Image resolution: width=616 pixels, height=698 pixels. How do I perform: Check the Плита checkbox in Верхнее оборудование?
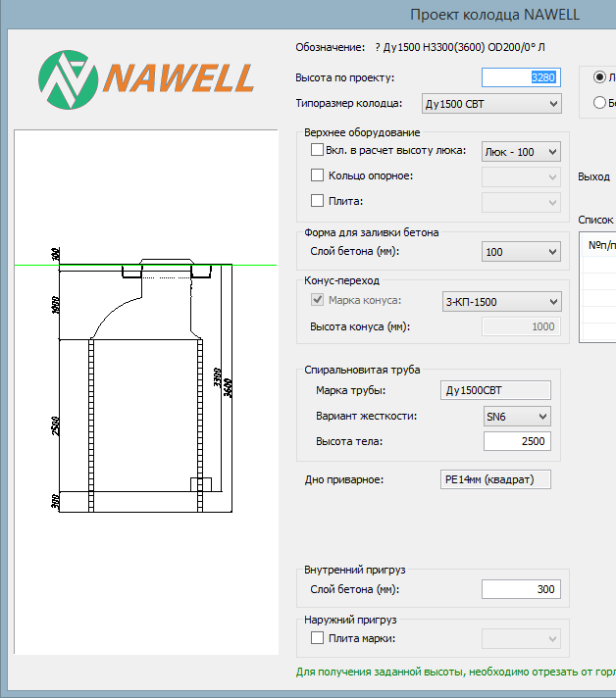click(x=317, y=200)
